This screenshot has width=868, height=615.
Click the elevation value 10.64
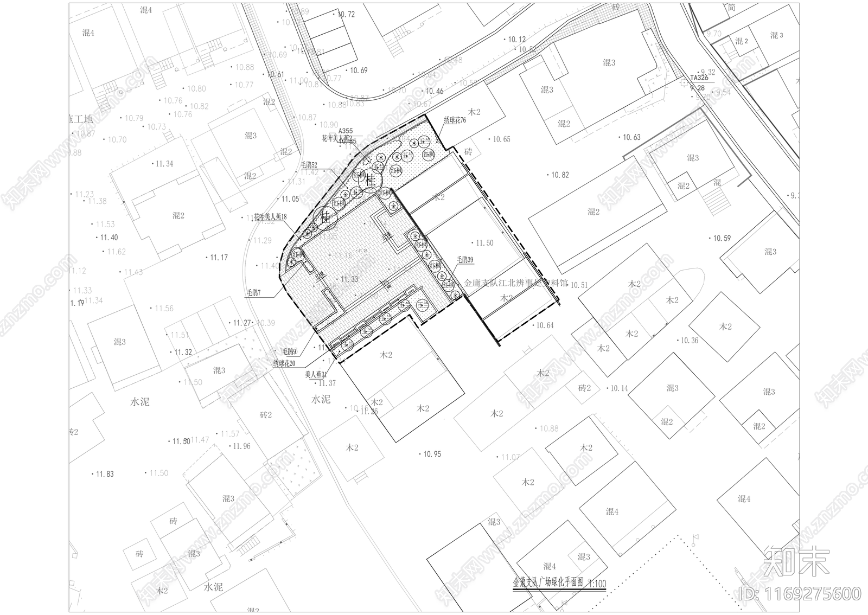tap(545, 325)
